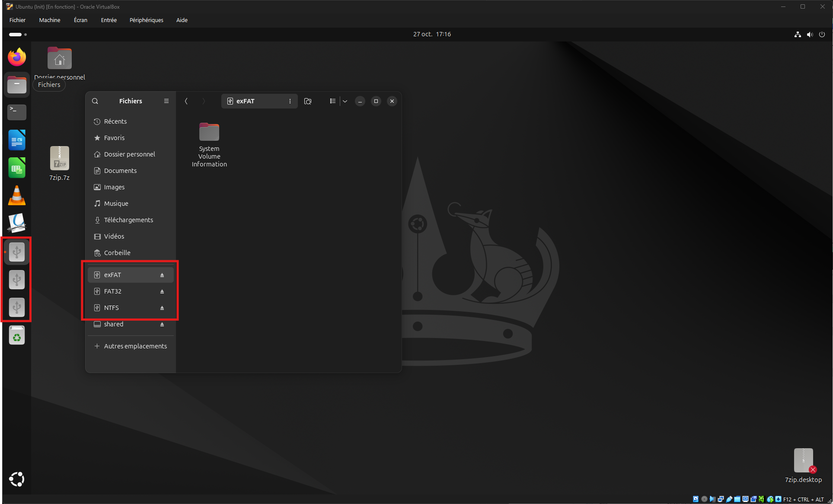
Task: Click the search icon in Fichiers
Action: [95, 101]
